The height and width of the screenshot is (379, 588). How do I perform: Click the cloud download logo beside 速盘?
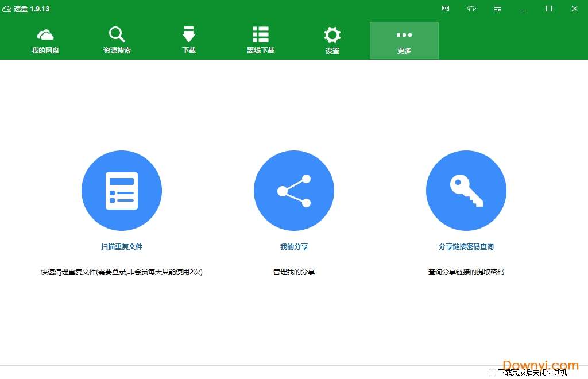(x=7, y=9)
